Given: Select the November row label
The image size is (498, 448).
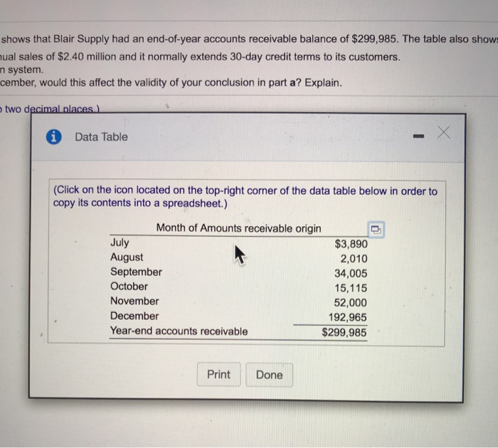Looking at the screenshot, I should [134, 301].
